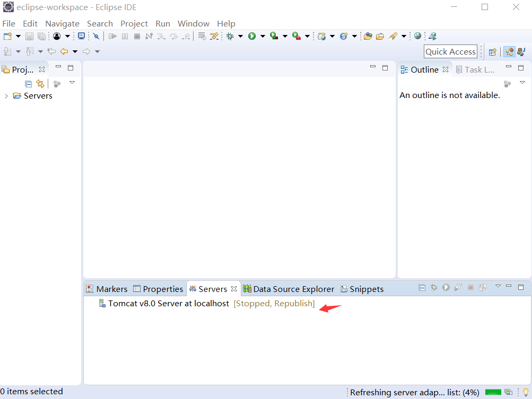Click the Step Return icon
This screenshot has height=399, width=532.
(186, 36)
